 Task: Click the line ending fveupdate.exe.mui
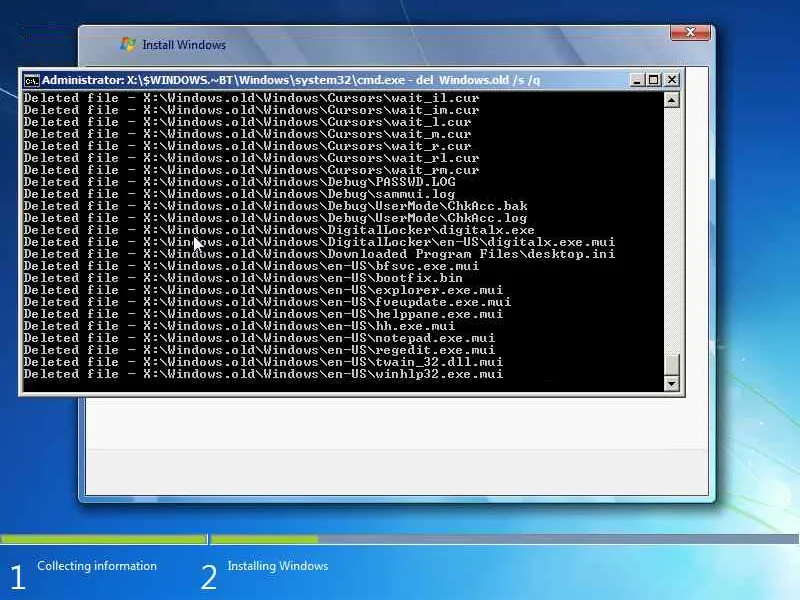[267, 302]
